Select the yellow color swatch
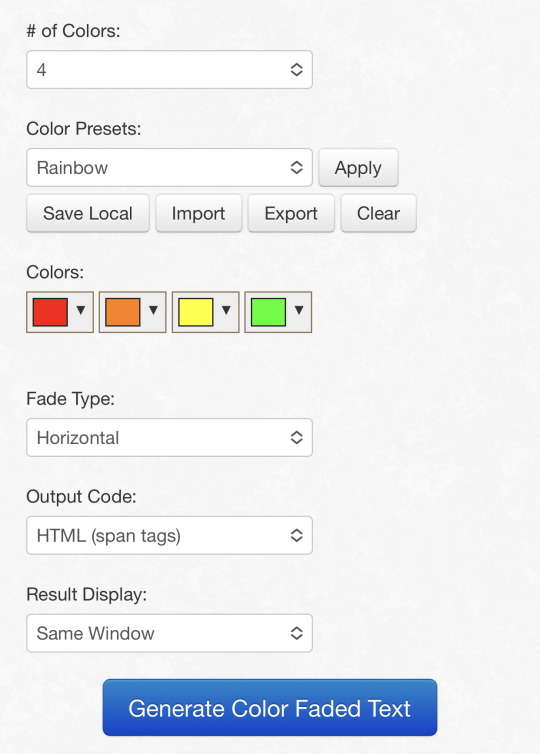Viewport: 540px width, 754px height. click(196, 312)
